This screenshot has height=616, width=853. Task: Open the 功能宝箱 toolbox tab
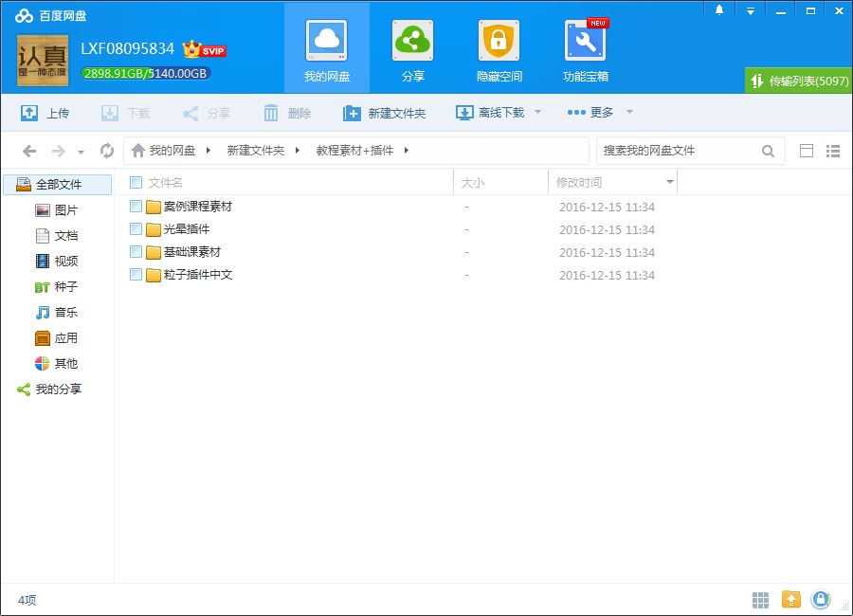coord(586,50)
